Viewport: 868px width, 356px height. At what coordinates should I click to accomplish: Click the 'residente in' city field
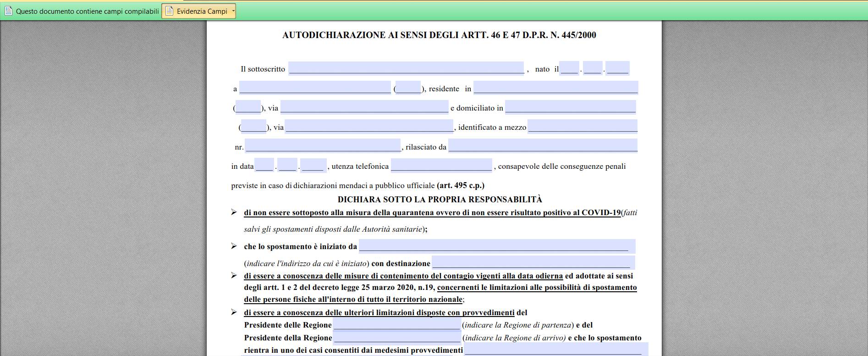(x=556, y=88)
